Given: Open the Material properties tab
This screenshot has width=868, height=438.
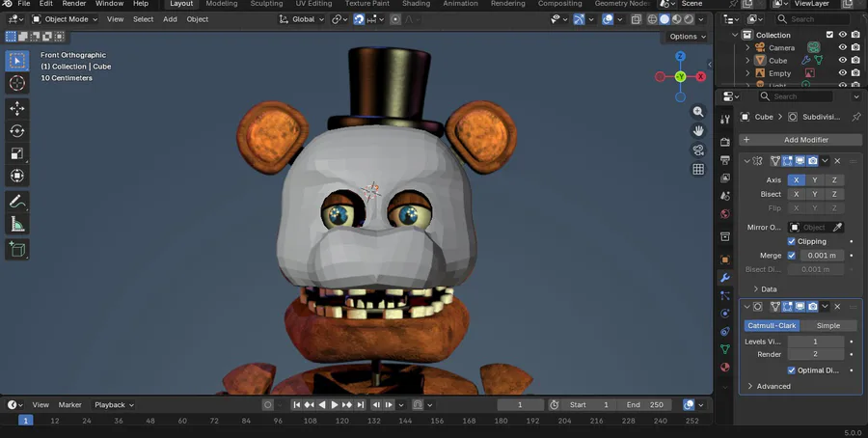Looking at the screenshot, I should point(724,367).
